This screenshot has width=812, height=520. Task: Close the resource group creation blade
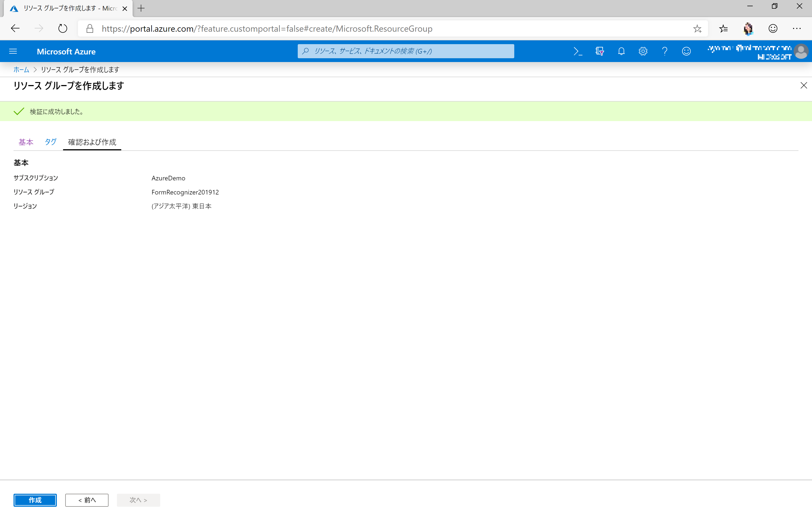tap(804, 85)
